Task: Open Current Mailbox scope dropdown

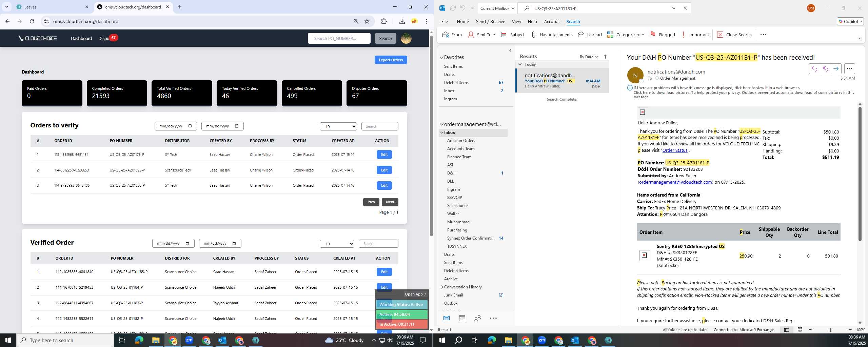Action: click(497, 8)
